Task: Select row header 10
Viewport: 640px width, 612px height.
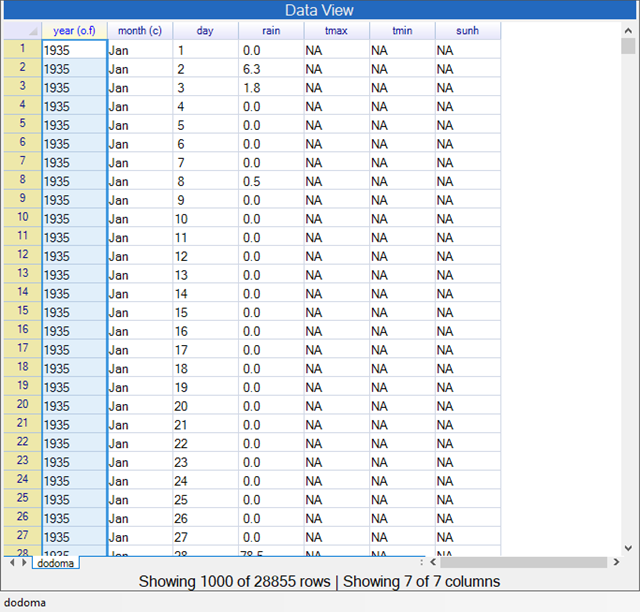Action: 22,217
